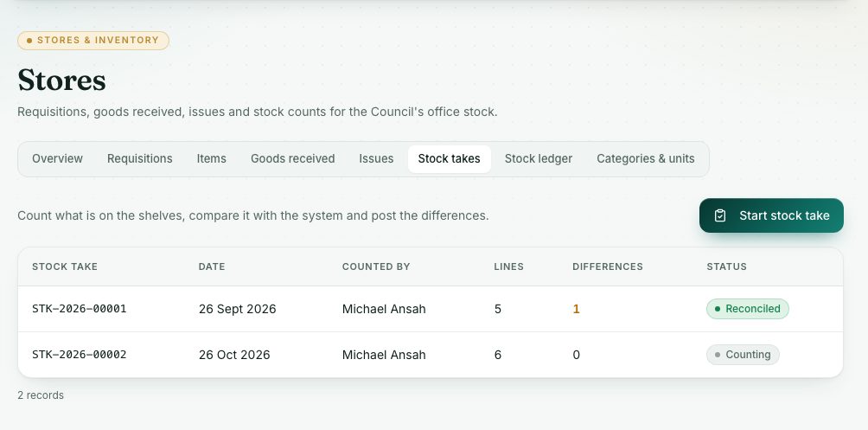View the Stock ledger tab
This screenshot has width=868, height=430.
(x=539, y=159)
